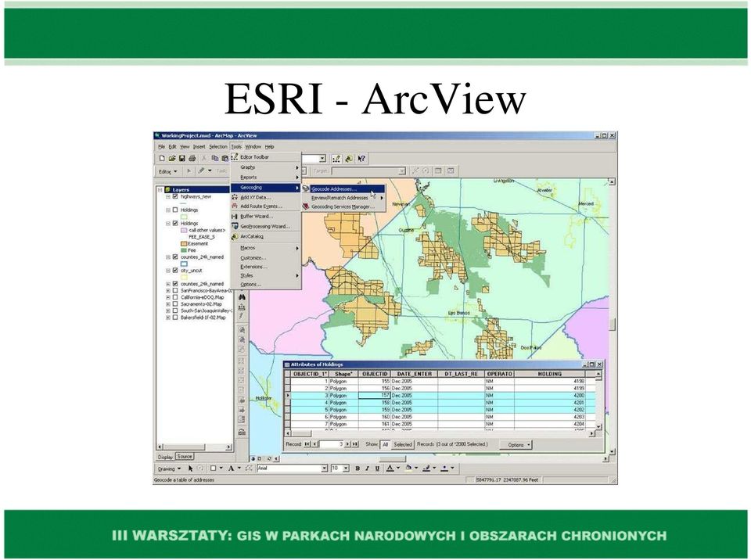The height and width of the screenshot is (560, 751).
Task: Click the Save disk icon
Action: [182, 158]
